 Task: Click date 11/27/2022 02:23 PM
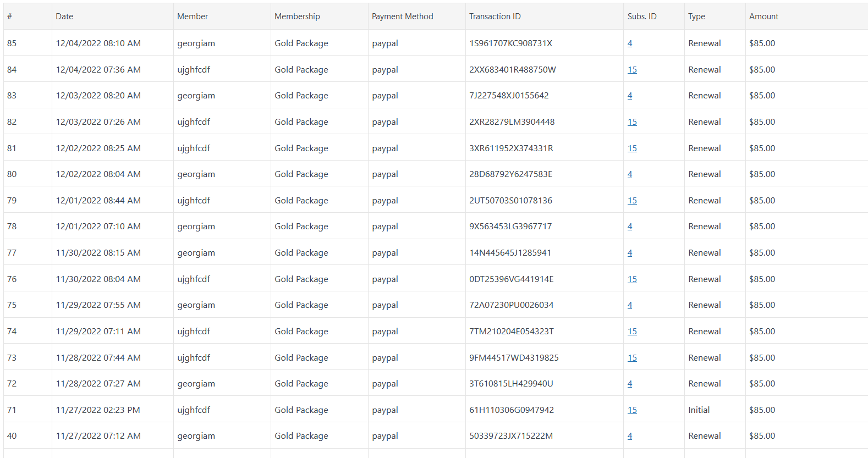98,410
